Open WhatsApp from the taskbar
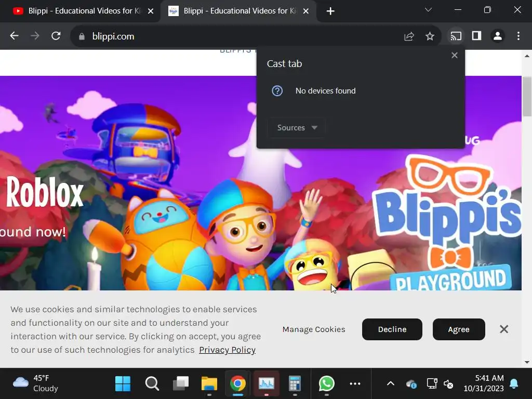 [x=326, y=384]
